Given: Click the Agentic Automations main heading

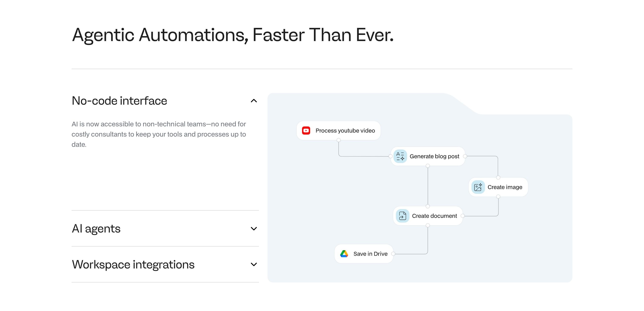Looking at the screenshot, I should click(x=233, y=35).
